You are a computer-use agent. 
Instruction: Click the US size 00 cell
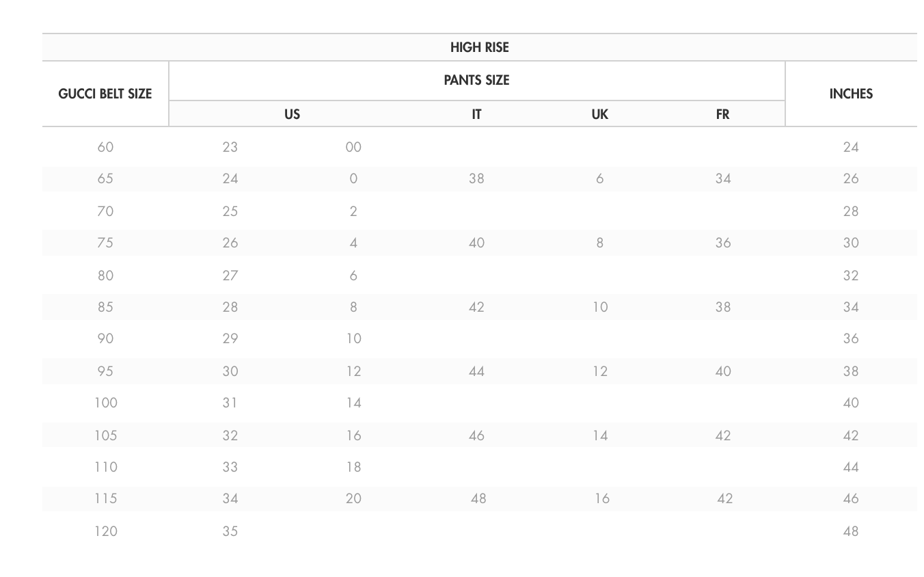pos(353,147)
